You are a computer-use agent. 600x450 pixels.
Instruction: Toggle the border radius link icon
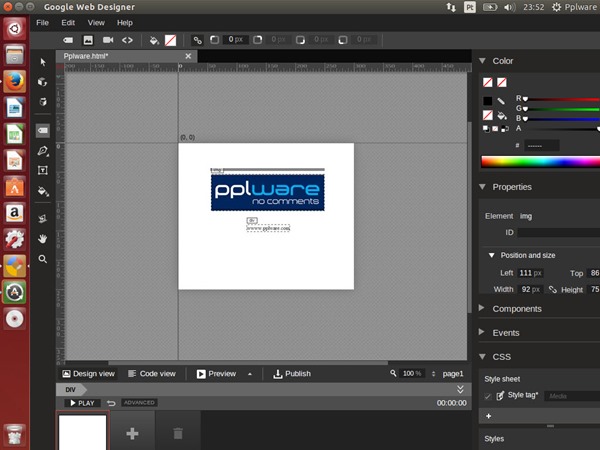pos(197,40)
